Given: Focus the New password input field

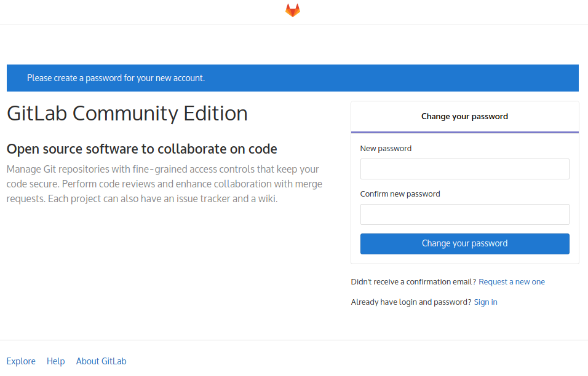Looking at the screenshot, I should tap(464, 169).
